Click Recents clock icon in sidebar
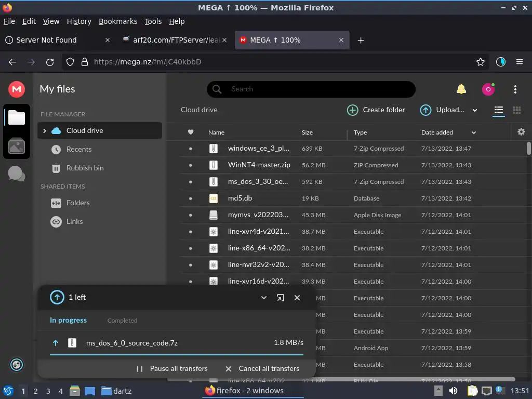 click(x=56, y=149)
